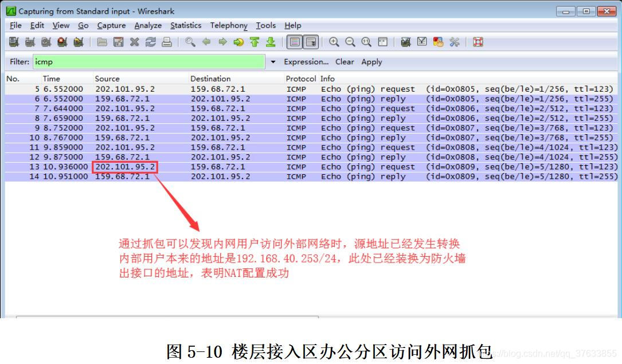The image size is (622, 364).
Task: Reload this capture file icon
Action: point(150,42)
